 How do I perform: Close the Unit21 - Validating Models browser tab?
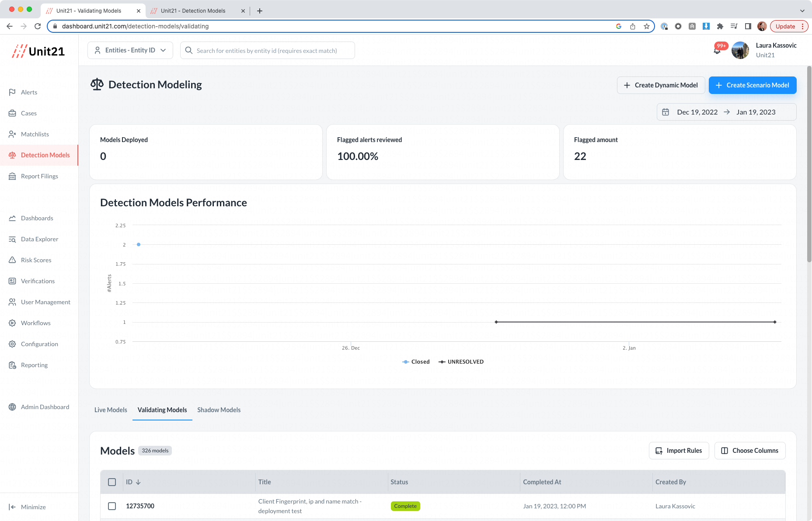tap(139, 10)
